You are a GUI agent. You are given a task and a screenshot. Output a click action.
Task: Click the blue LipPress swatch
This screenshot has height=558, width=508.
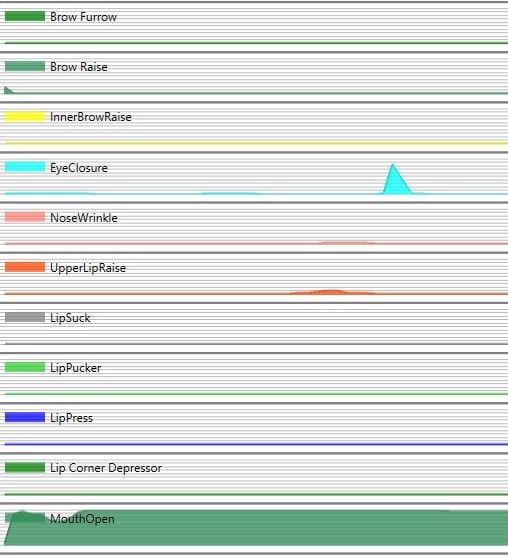[25, 417]
